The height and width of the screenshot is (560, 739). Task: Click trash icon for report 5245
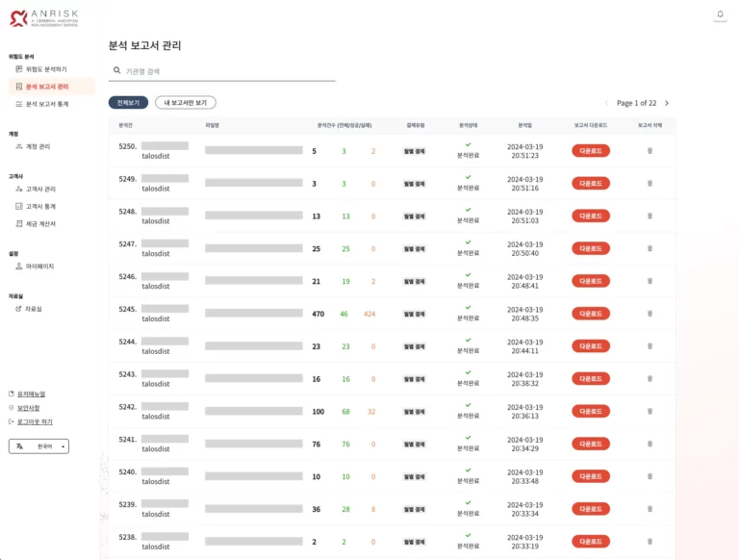click(x=650, y=314)
